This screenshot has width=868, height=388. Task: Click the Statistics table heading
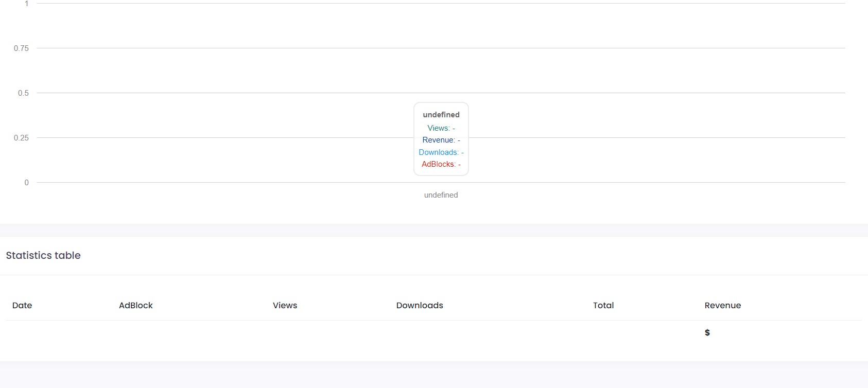43,255
